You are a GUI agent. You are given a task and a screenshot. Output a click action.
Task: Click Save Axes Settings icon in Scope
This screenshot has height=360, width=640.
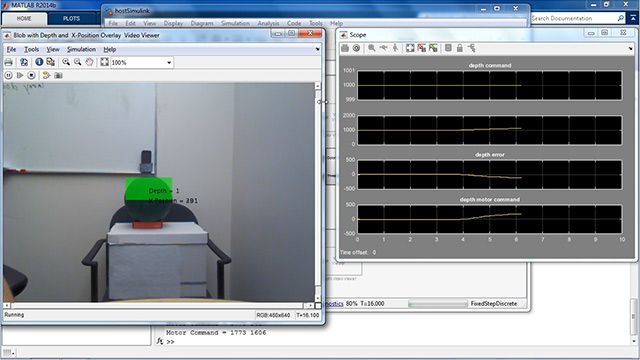[x=422, y=48]
